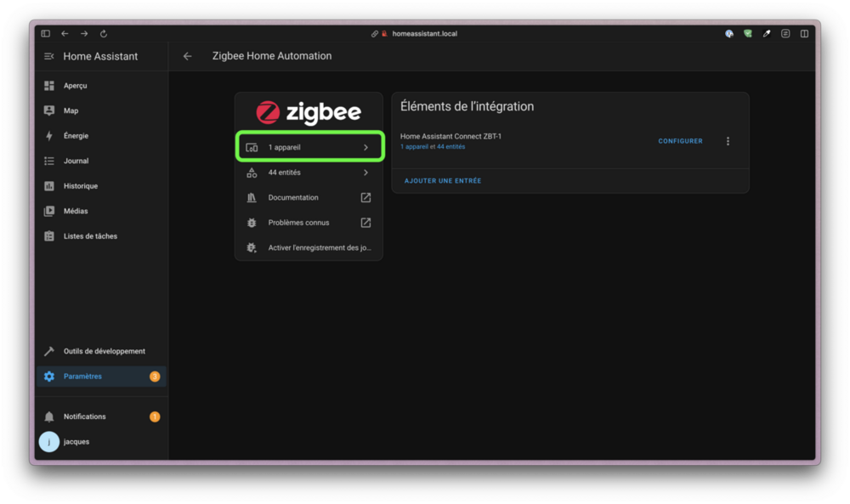Click bug-gear icon for log recording
The width and height of the screenshot is (850, 504).
[x=252, y=247]
